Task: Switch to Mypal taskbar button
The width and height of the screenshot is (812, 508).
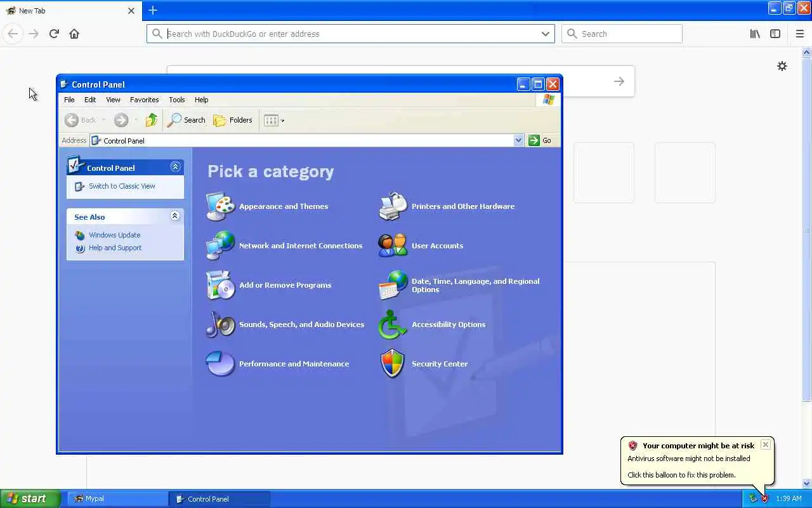Action: coord(118,498)
